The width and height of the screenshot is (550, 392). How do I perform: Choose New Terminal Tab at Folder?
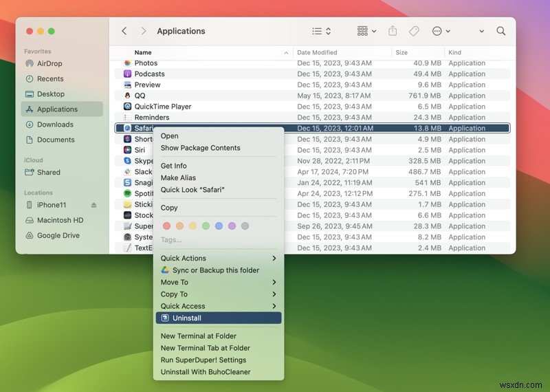tap(219, 348)
